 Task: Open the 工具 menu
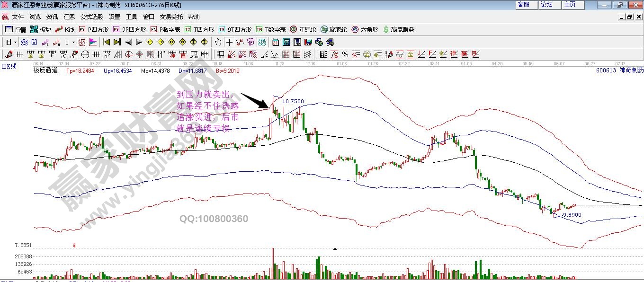132,17
